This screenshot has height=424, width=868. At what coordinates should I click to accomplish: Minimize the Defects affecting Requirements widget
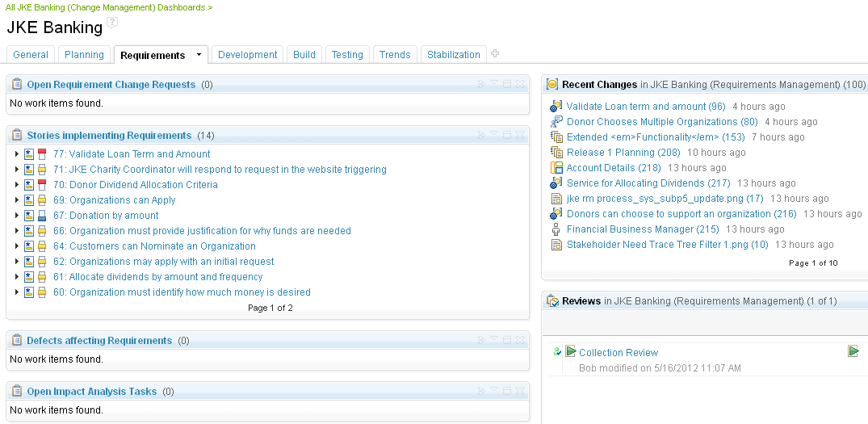(x=507, y=340)
